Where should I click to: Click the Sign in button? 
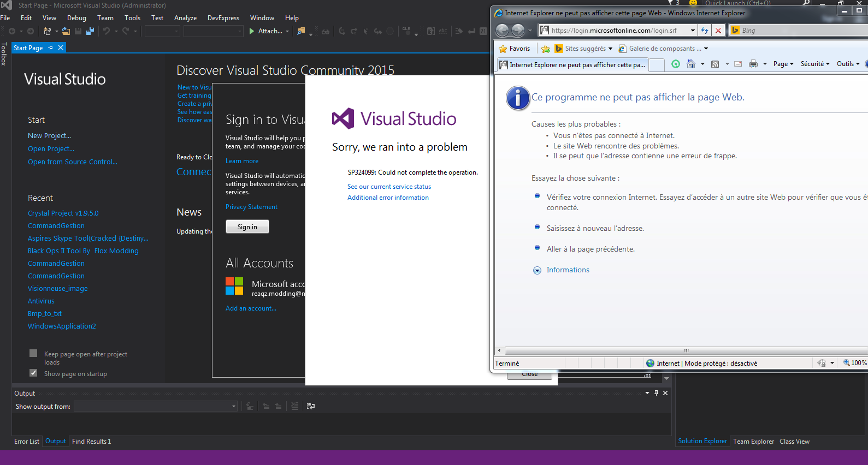(247, 226)
